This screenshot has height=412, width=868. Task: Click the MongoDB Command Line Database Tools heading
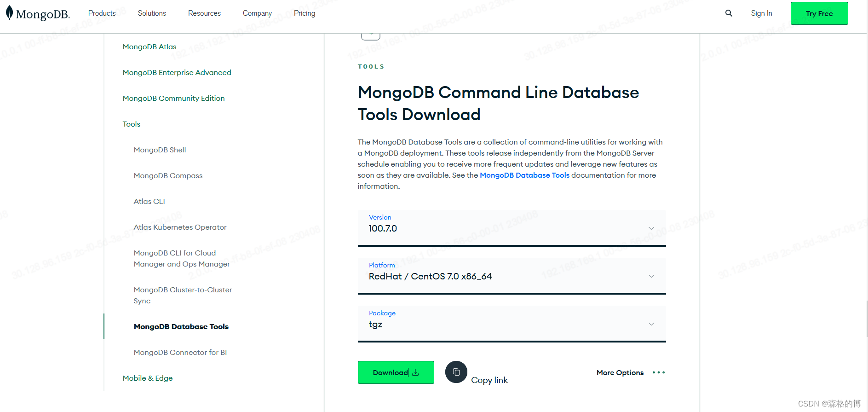coord(498,103)
